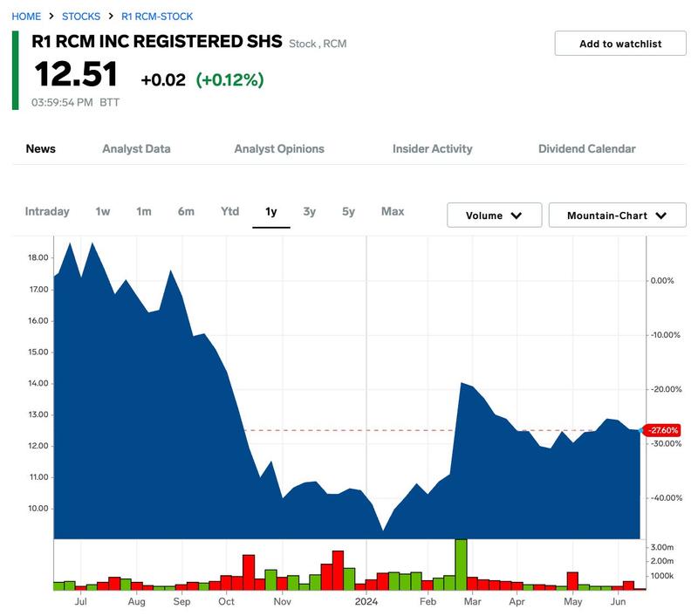Switch chart to 1m range
698x616 pixels.
click(144, 211)
